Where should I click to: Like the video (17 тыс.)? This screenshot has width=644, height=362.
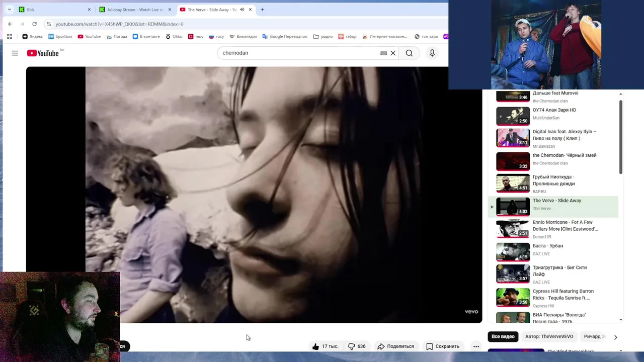(325, 346)
